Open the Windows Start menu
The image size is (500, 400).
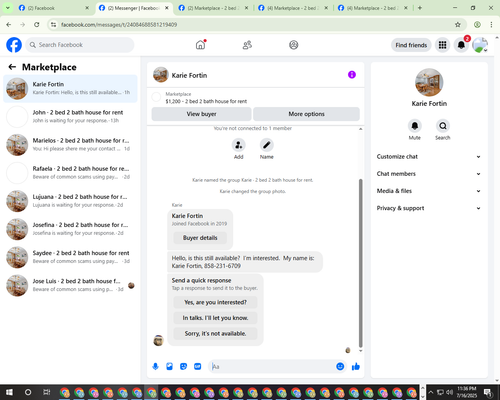(x=9, y=392)
